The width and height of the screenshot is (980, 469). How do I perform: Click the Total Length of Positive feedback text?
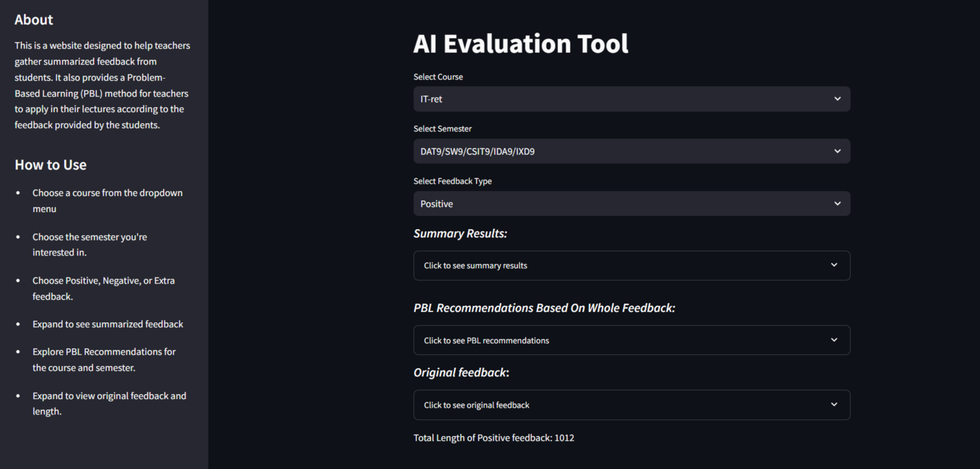click(494, 438)
